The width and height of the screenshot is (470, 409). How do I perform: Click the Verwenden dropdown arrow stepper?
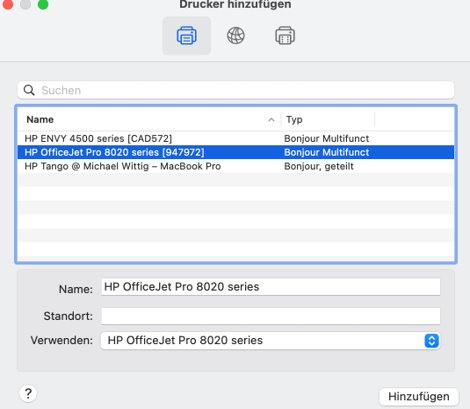tap(432, 341)
